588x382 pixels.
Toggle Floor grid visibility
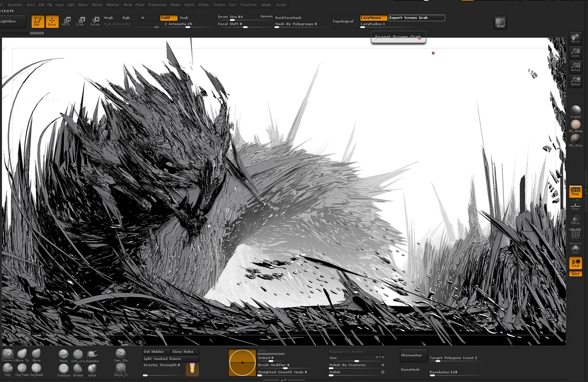point(575,206)
